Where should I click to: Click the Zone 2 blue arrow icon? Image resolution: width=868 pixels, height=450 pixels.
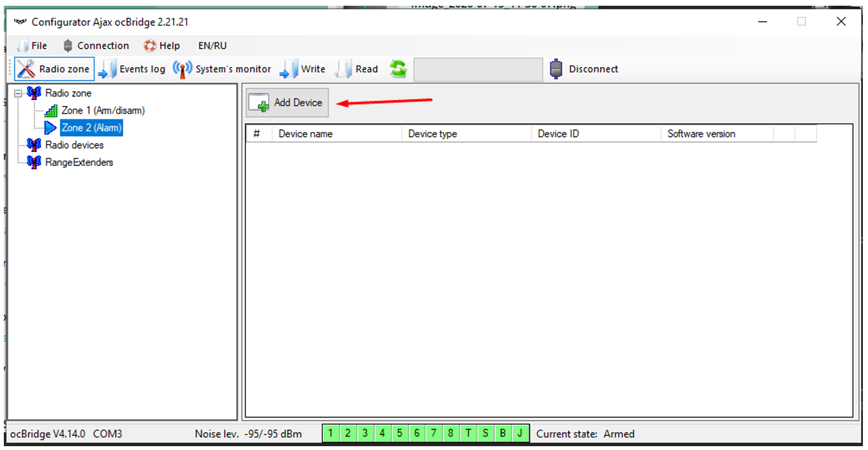[x=50, y=128]
